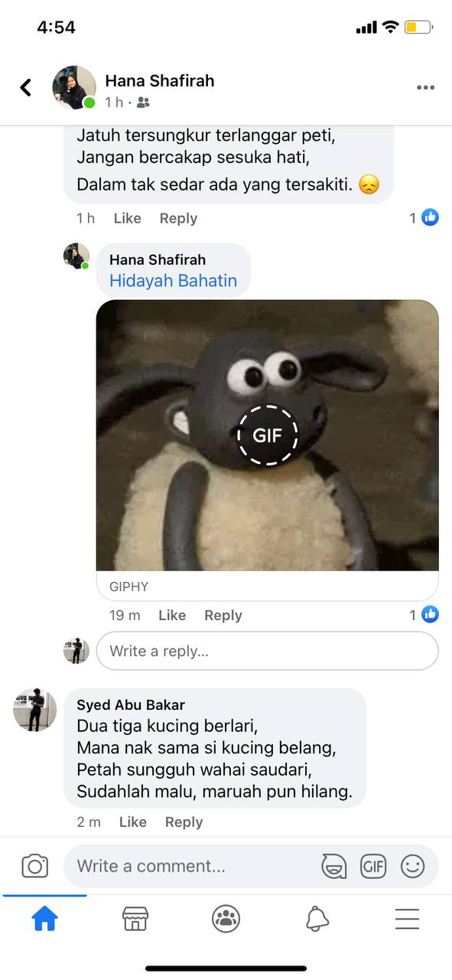The width and height of the screenshot is (452, 980).
Task: Open the Hidayah Bahatin tagged profile link
Action: click(173, 280)
